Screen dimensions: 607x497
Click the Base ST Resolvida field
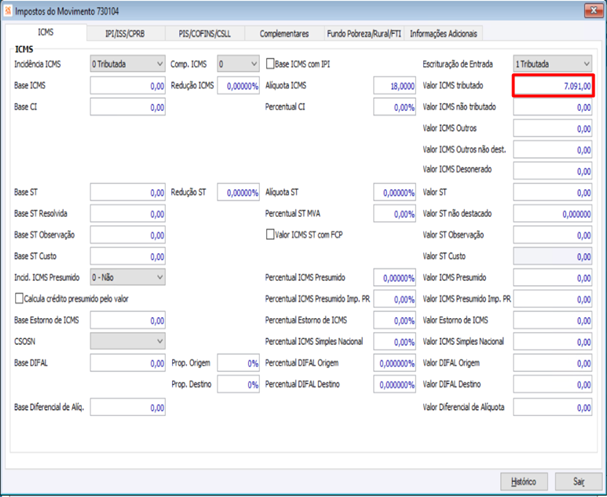[128, 213]
